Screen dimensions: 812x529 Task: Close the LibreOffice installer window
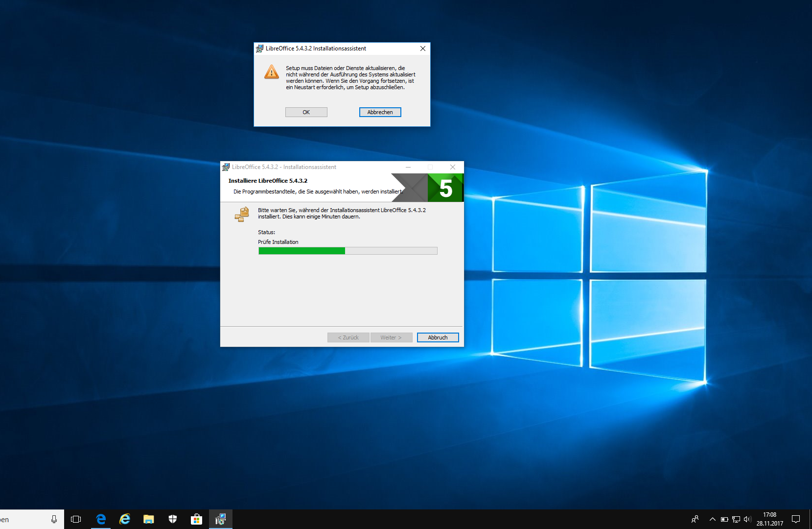pyautogui.click(x=453, y=167)
